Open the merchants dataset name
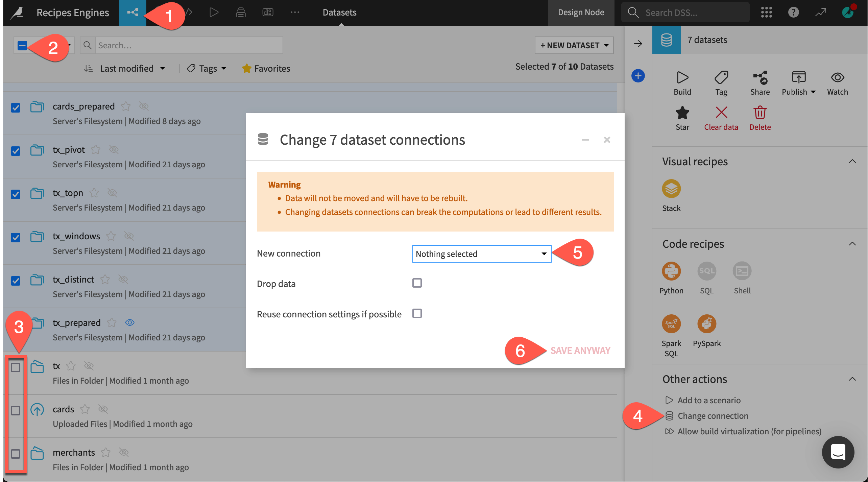 coord(74,453)
